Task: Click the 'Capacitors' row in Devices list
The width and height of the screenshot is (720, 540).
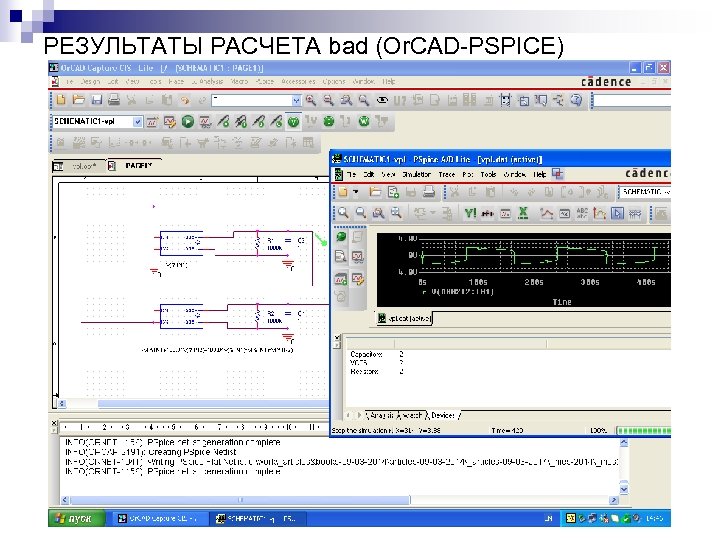Action: pyautogui.click(x=377, y=354)
